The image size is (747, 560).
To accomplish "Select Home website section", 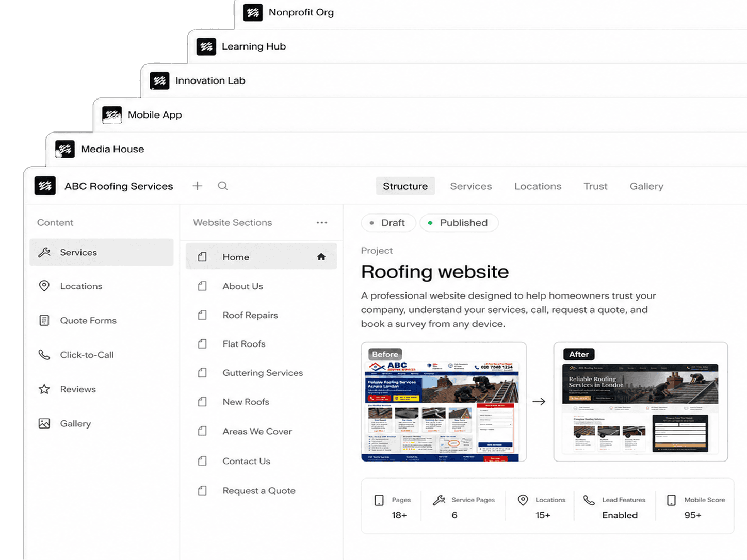I will coord(261,257).
